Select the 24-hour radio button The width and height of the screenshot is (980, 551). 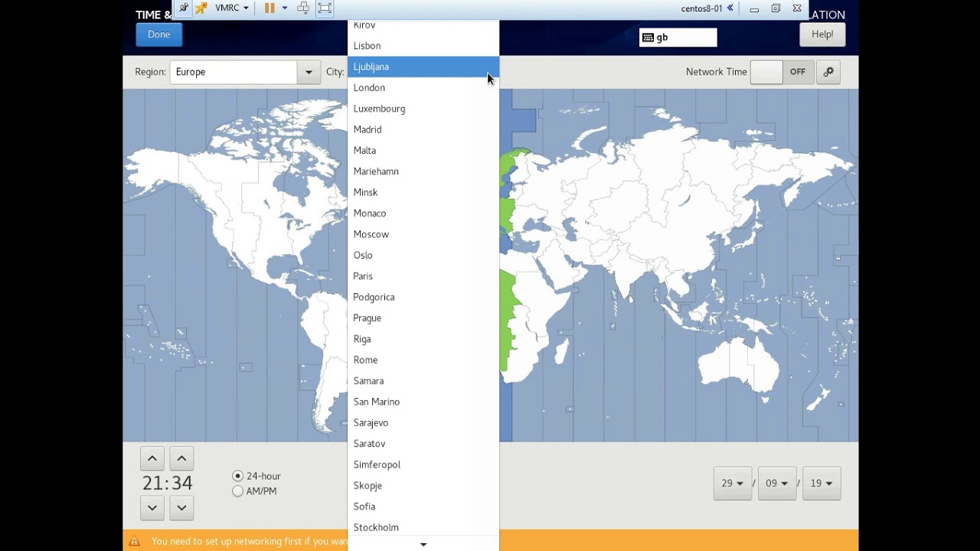tap(237, 476)
